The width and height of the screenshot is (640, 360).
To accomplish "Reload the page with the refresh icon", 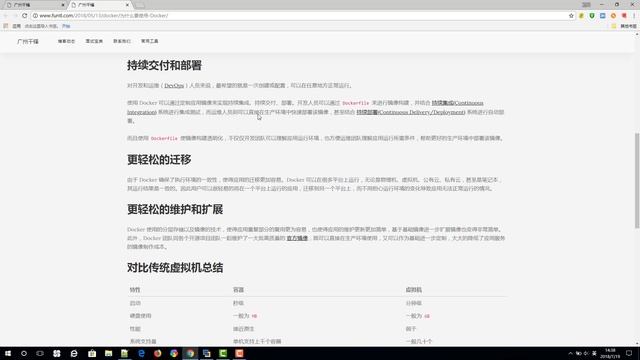I will coord(24,16).
